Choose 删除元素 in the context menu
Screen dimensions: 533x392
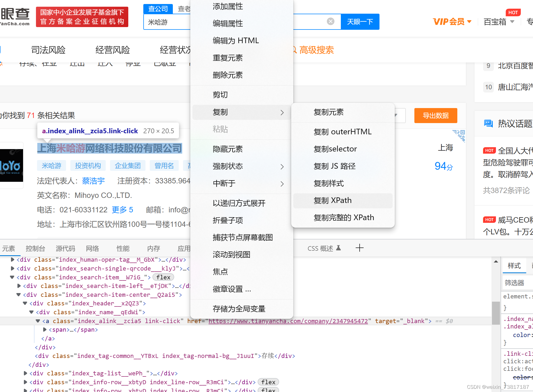coord(228,75)
